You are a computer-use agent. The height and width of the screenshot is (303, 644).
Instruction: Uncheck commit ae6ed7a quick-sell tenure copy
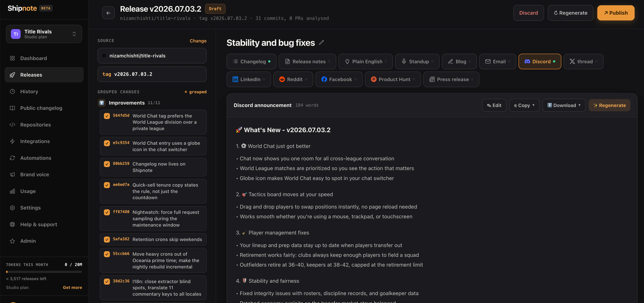(107, 185)
